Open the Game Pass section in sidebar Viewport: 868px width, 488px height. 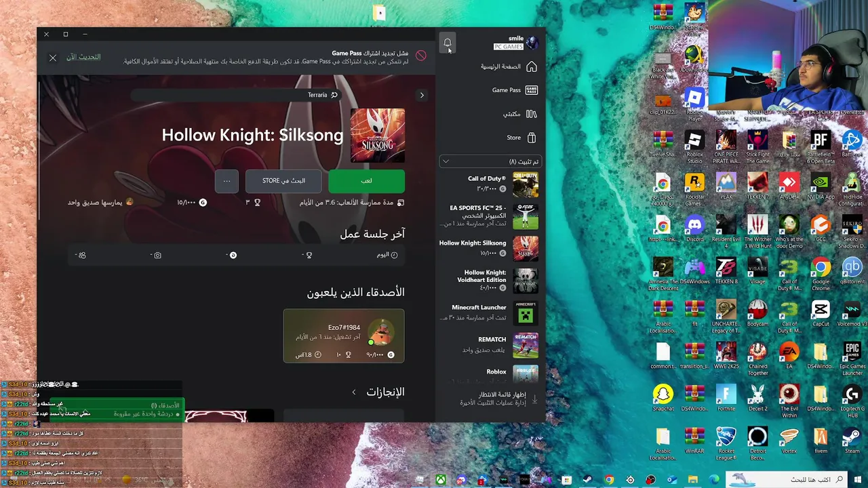pyautogui.click(x=515, y=90)
